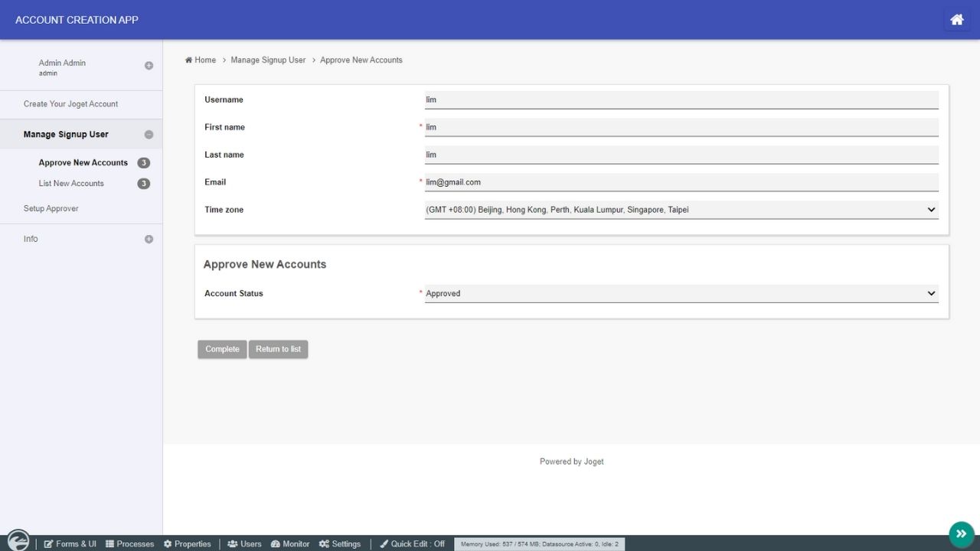Click the Complete button

pyautogui.click(x=222, y=349)
